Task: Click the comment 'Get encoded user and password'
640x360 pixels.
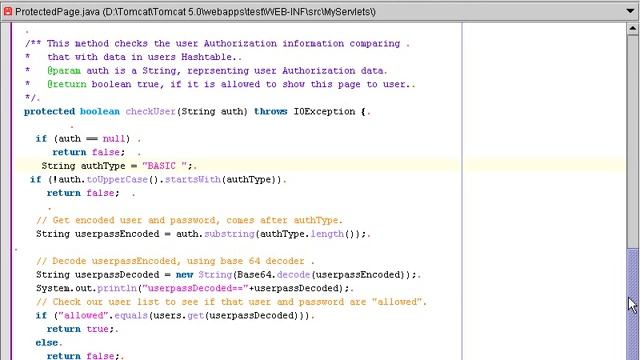Action: tap(189, 220)
